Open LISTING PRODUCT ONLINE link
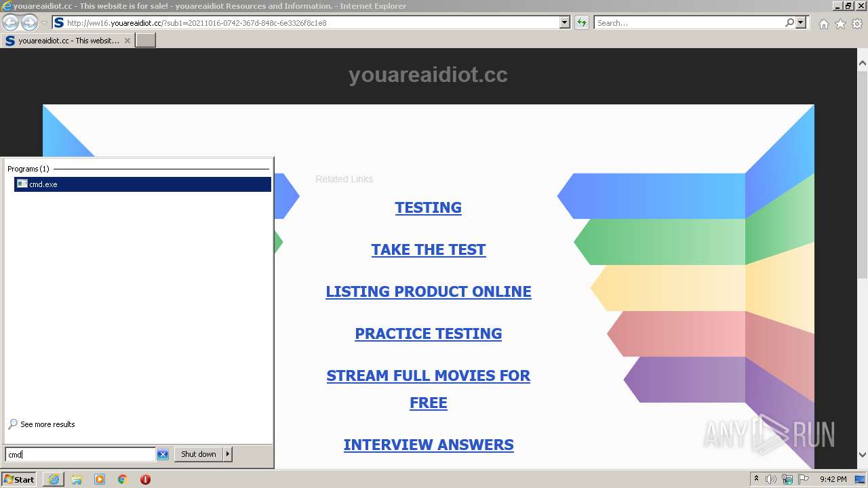Image resolution: width=868 pixels, height=488 pixels. [x=428, y=291]
